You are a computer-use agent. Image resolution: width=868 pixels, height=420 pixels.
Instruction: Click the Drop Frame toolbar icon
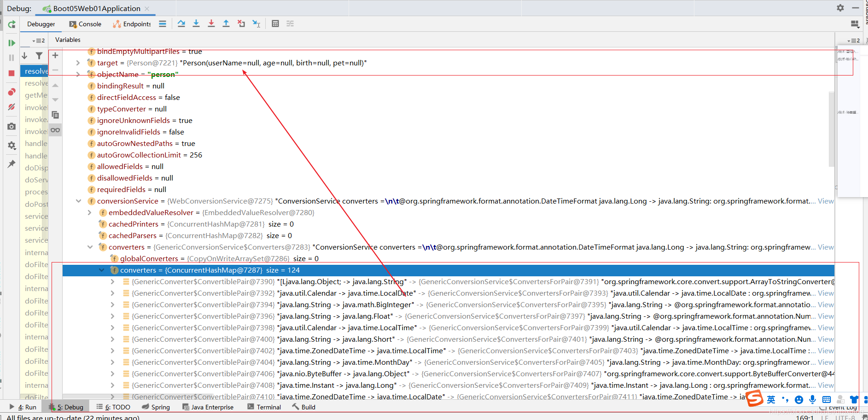click(241, 23)
